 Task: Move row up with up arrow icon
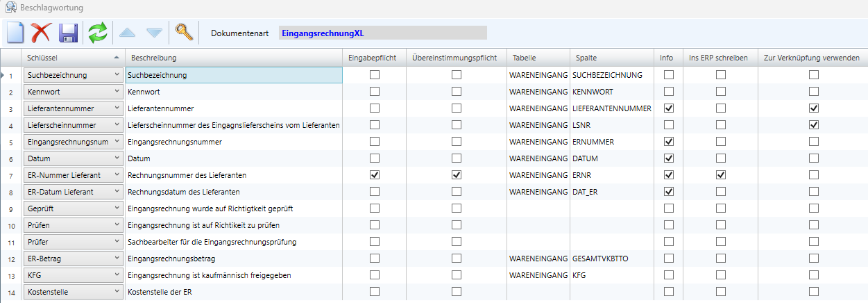pyautogui.click(x=127, y=33)
